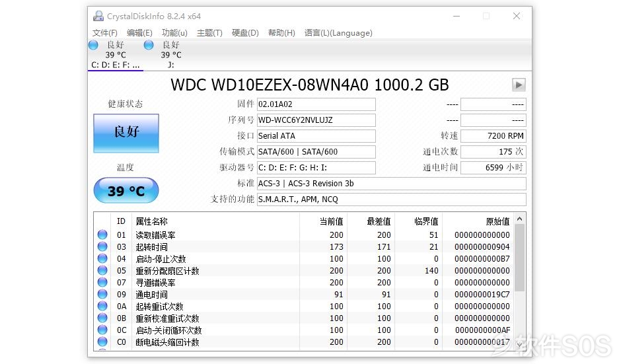Click the next disk arrow button
The width and height of the screenshot is (621, 364).
coord(519,85)
